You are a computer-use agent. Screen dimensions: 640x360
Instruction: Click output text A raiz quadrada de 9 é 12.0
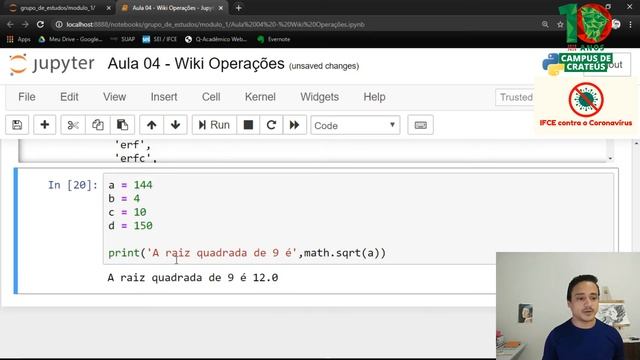pos(193,278)
